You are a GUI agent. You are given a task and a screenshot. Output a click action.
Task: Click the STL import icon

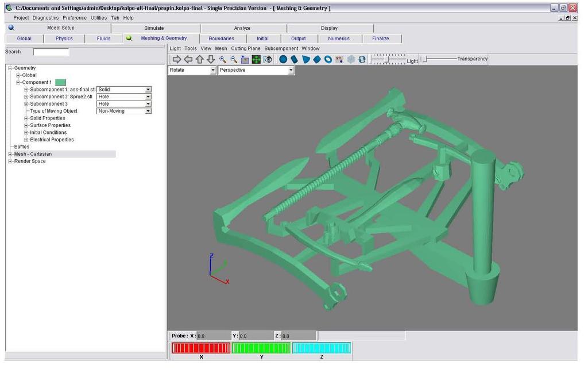click(x=339, y=59)
